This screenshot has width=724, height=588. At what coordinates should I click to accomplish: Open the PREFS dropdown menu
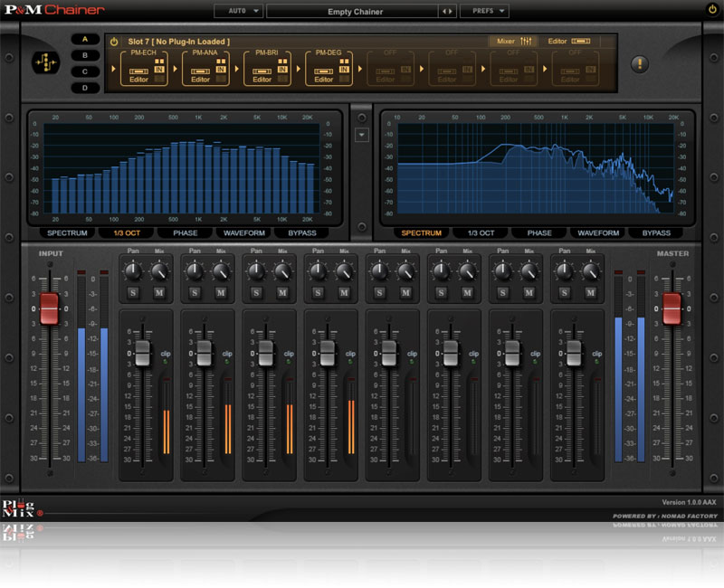pos(484,12)
